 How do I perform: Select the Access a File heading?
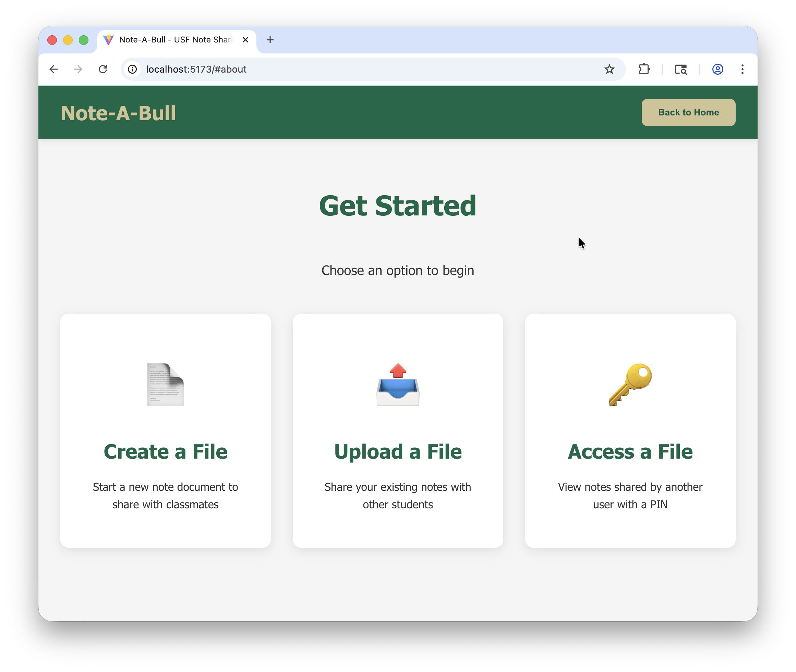tap(630, 452)
